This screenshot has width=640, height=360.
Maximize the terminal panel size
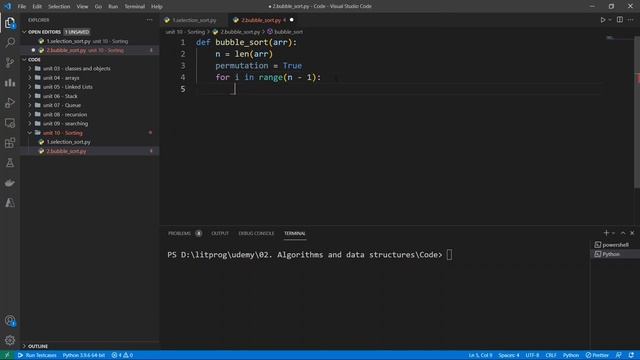pyautogui.click(x=623, y=233)
